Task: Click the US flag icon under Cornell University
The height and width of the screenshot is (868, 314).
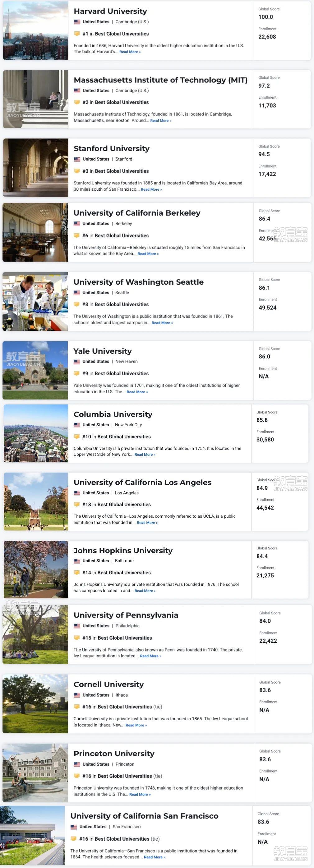Action: 77,695
